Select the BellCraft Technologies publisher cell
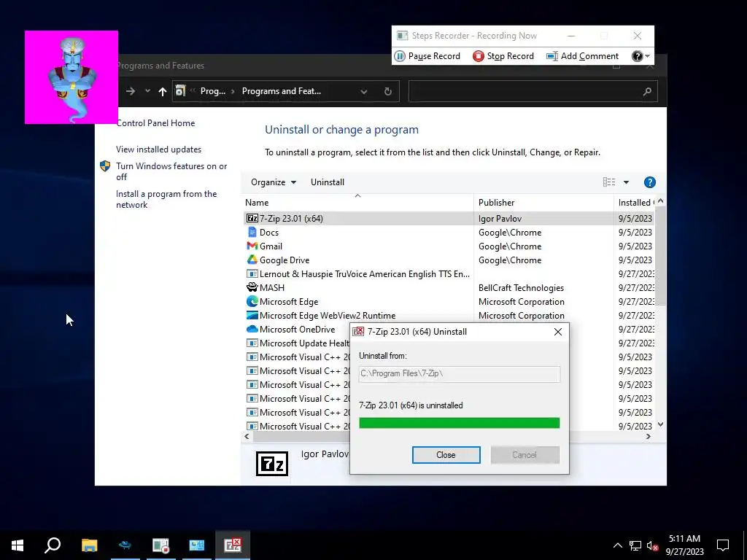747x560 pixels. click(x=521, y=287)
